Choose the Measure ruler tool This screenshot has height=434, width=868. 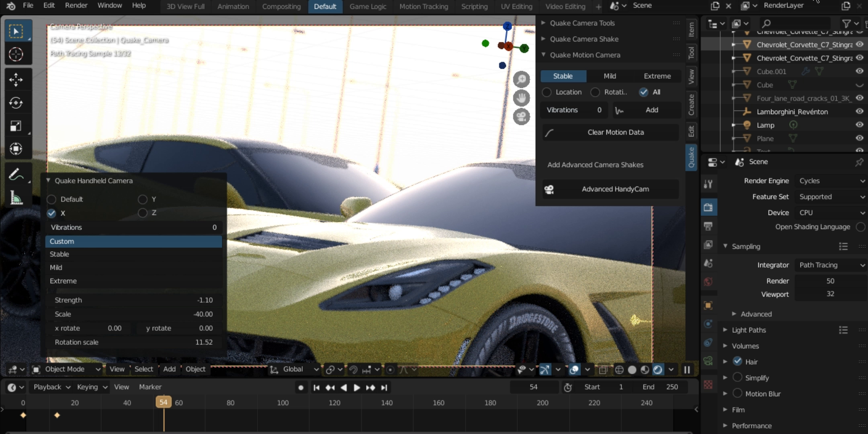point(16,198)
